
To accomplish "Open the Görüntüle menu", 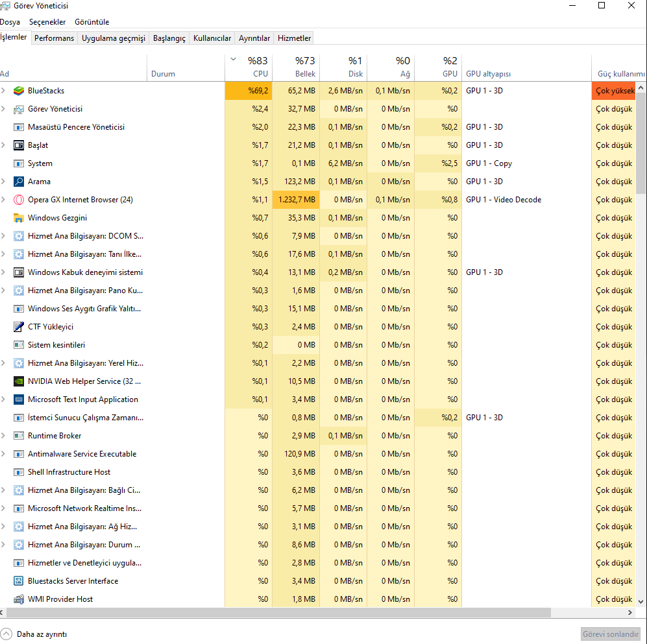I will coord(92,22).
